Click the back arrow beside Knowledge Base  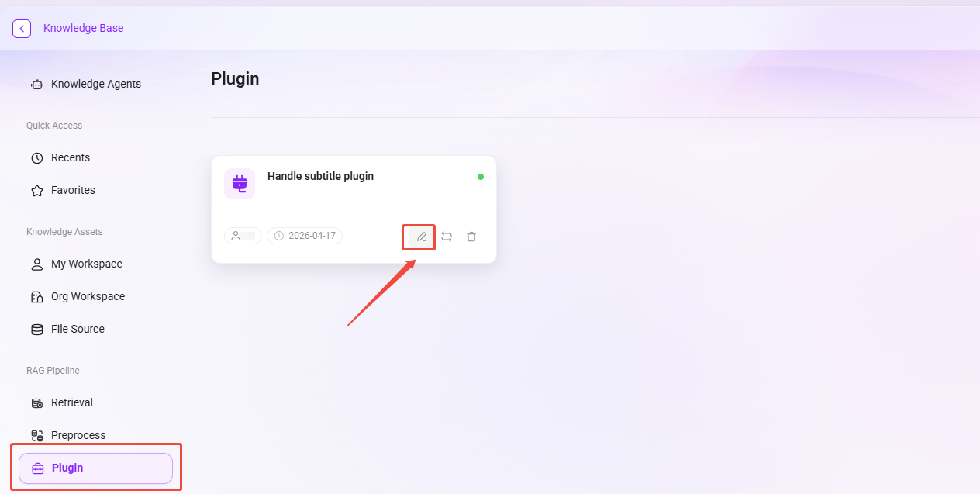click(22, 29)
